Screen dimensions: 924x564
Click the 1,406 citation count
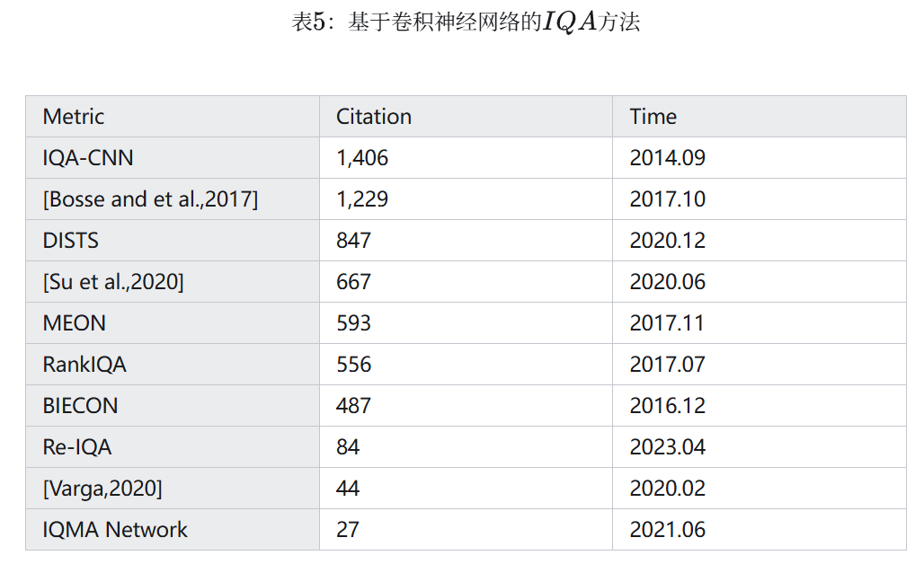[x=362, y=158]
